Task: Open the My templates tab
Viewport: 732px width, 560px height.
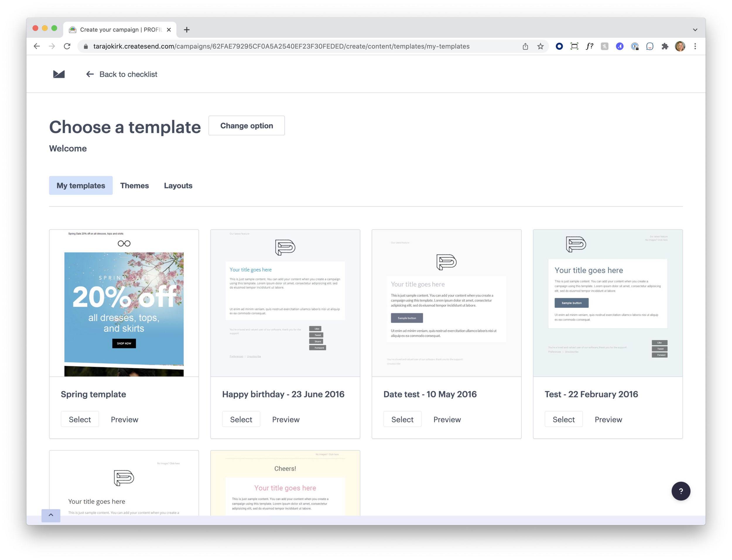Action: (81, 185)
